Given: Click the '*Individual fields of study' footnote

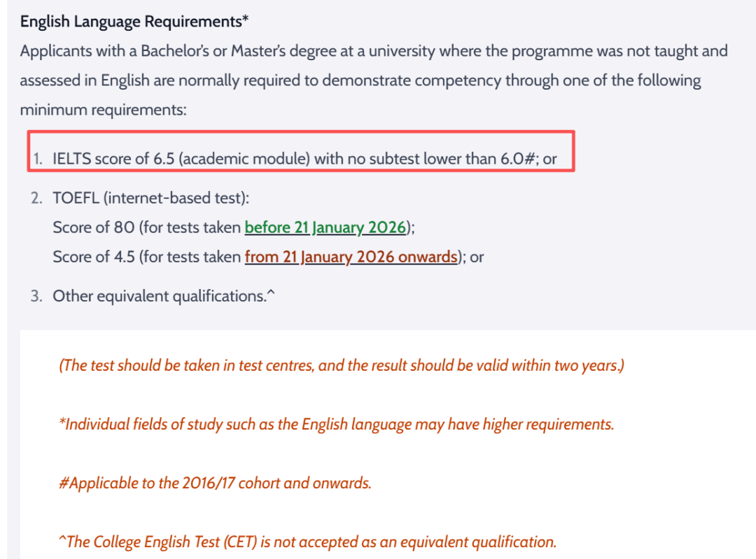Looking at the screenshot, I should click(x=336, y=424).
